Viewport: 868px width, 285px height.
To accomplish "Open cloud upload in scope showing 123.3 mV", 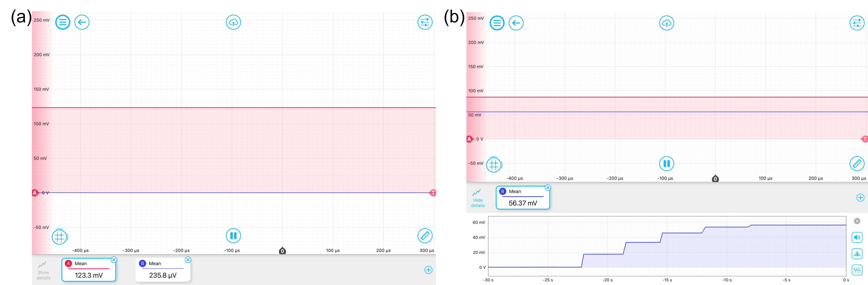I will [x=233, y=23].
